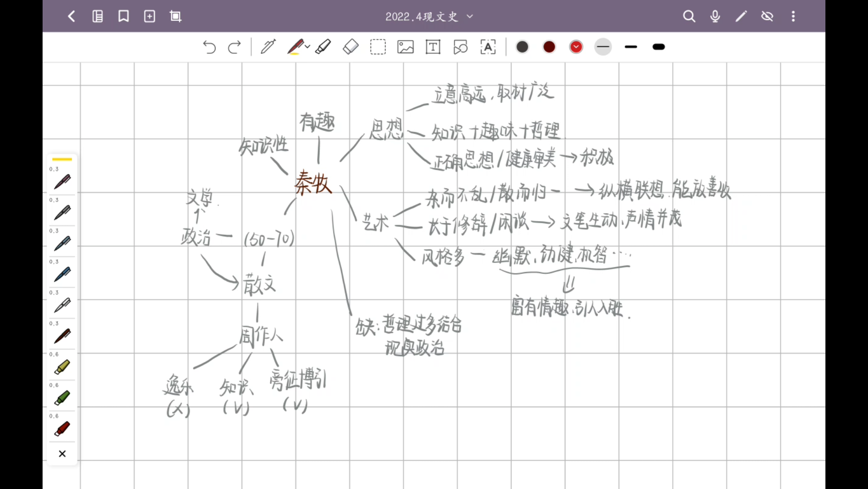Select the highlighter tool
Screen dimensions: 868x489
click(x=323, y=47)
